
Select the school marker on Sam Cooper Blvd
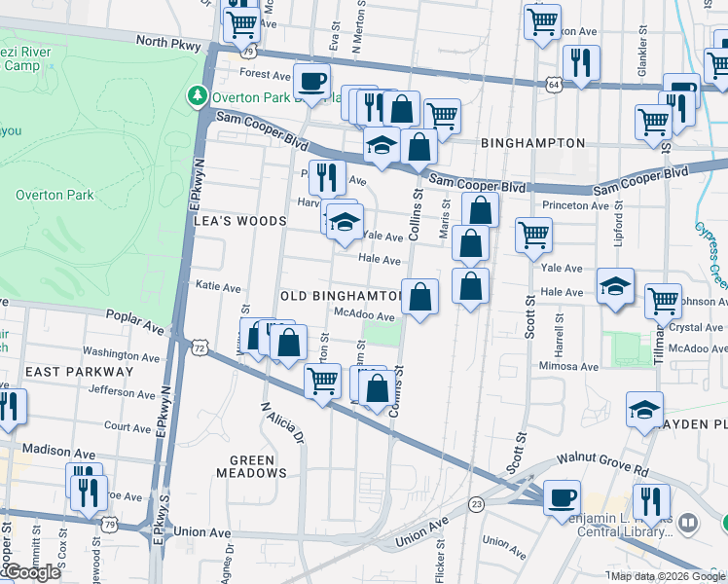(382, 145)
